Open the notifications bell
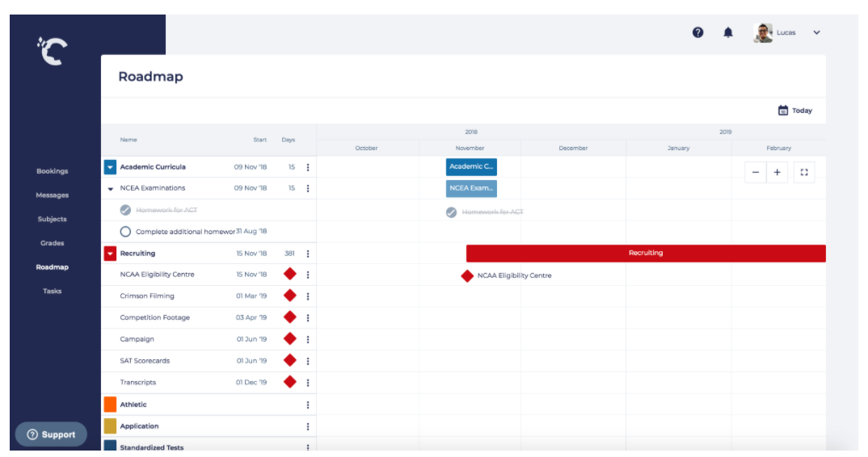 point(727,32)
